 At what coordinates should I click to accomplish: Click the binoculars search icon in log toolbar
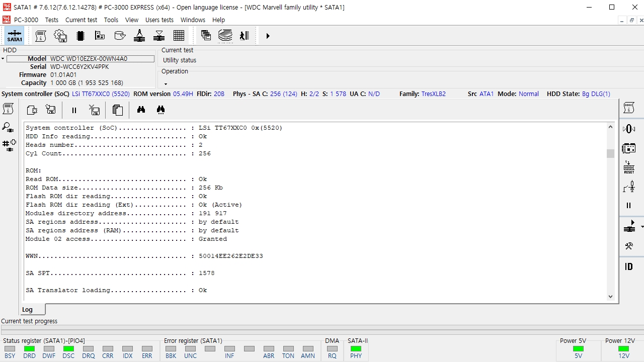point(141,110)
